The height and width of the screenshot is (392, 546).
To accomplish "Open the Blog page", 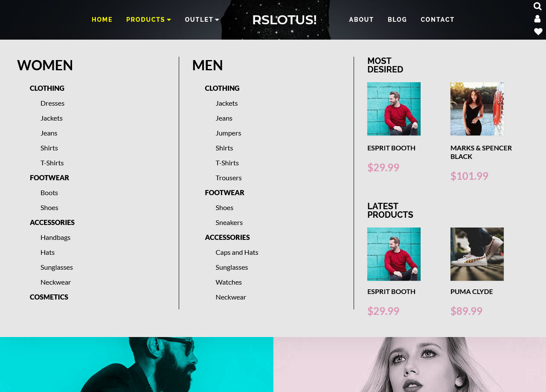I will click(x=397, y=20).
